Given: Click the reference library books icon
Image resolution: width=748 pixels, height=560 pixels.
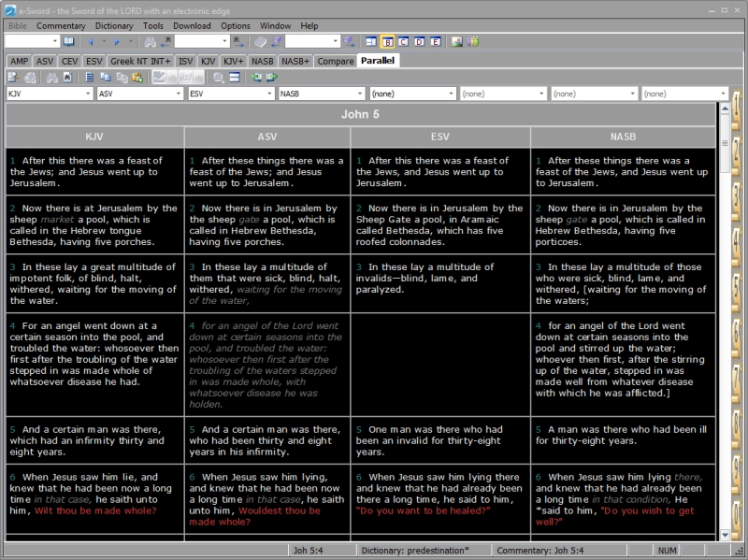Looking at the screenshot, I should pyautogui.click(x=473, y=42).
